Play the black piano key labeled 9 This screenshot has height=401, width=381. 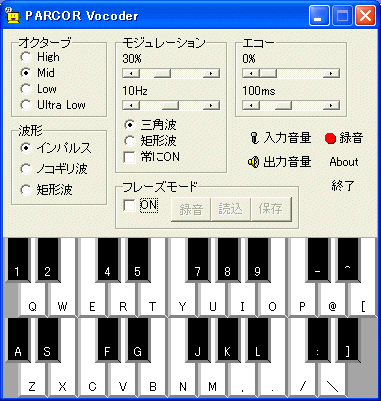tap(257, 260)
